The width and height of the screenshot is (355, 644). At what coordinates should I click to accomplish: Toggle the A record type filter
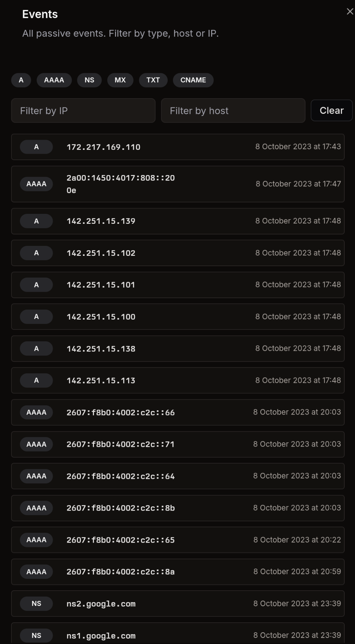click(21, 80)
